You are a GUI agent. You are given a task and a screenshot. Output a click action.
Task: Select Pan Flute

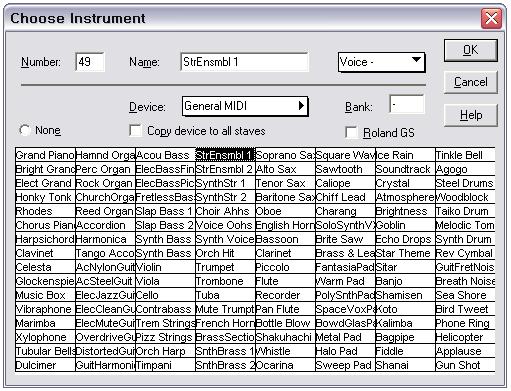coord(285,309)
